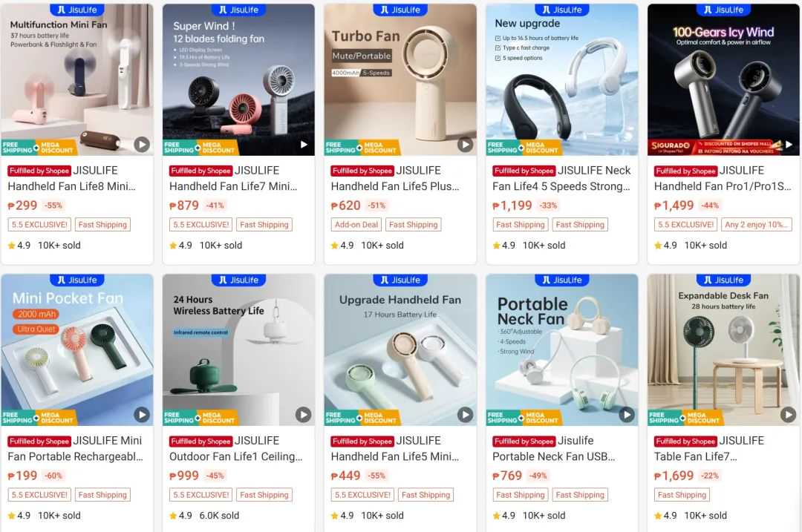This screenshot has height=532, width=802.
Task: Click Fast Shipping tag under ₱1,699 fan
Action: click(x=682, y=495)
